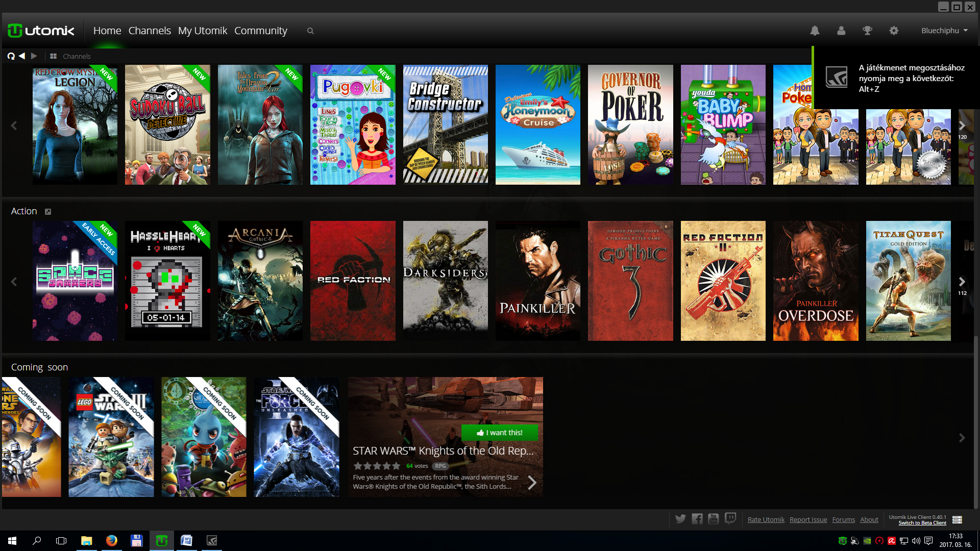Open Sudoku Ball Detective cover

(167, 124)
